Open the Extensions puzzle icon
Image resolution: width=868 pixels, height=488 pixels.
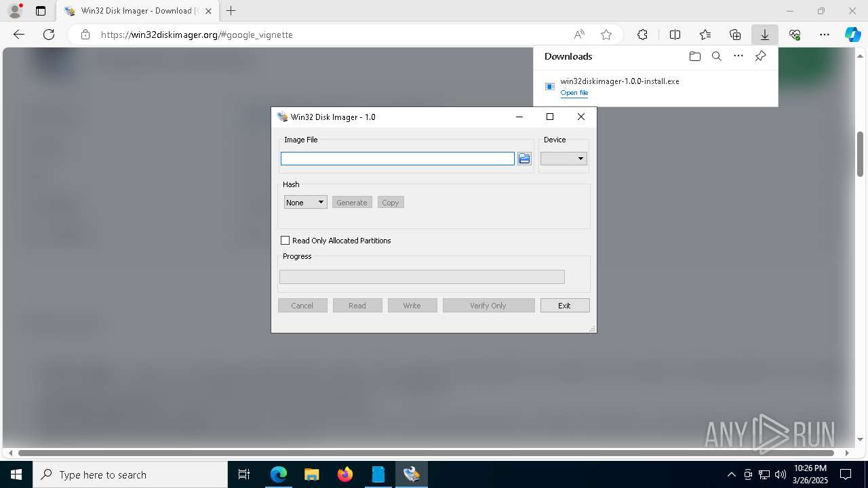(642, 35)
